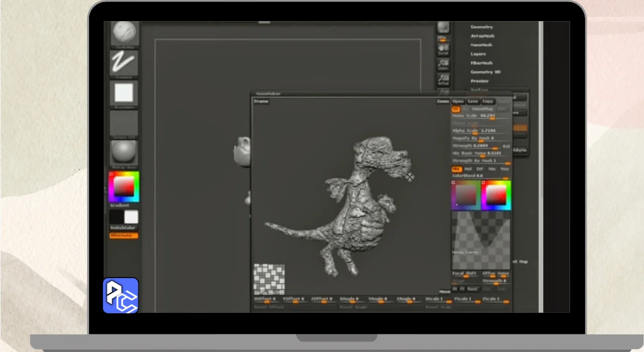Adjust the ZOffset slider
This screenshot has width=644, height=352.
tap(324, 300)
